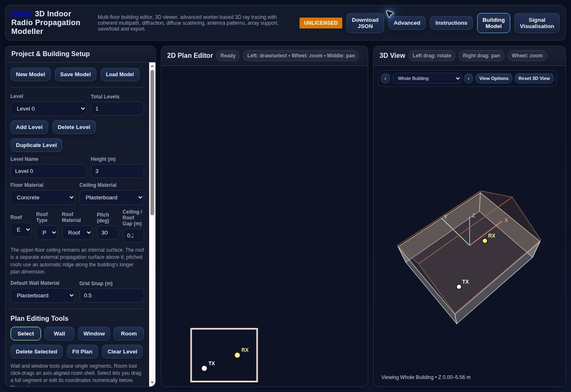571x392 pixels.
Task: Activate the Room drawing tool
Action: pos(129,334)
